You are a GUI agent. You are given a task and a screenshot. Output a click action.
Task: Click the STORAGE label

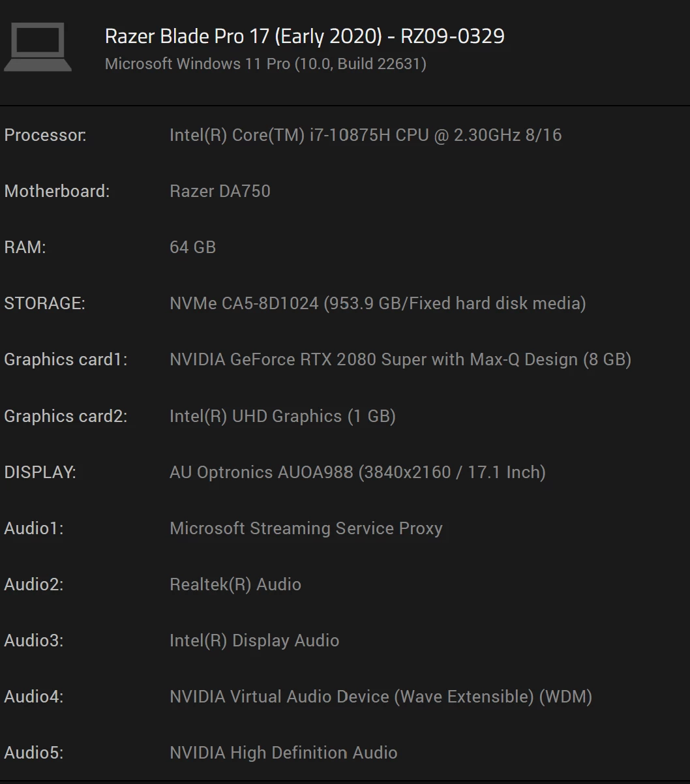point(44,303)
